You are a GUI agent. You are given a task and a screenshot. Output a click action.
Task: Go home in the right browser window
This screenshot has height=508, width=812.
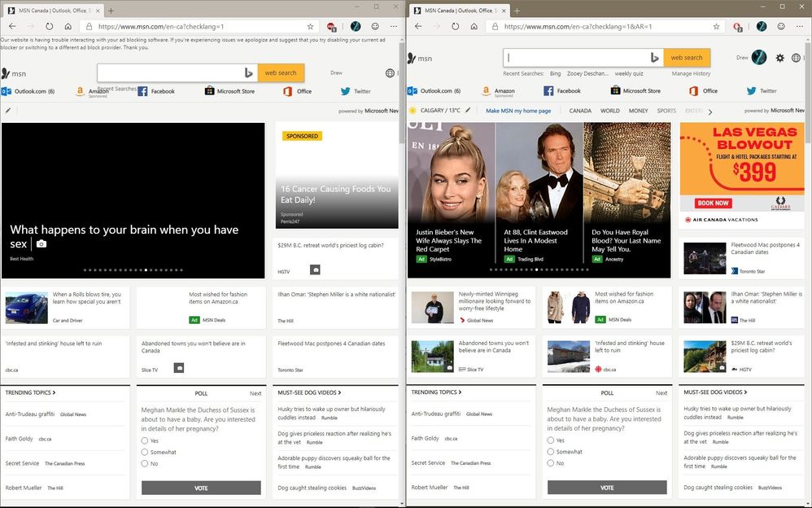[474, 26]
